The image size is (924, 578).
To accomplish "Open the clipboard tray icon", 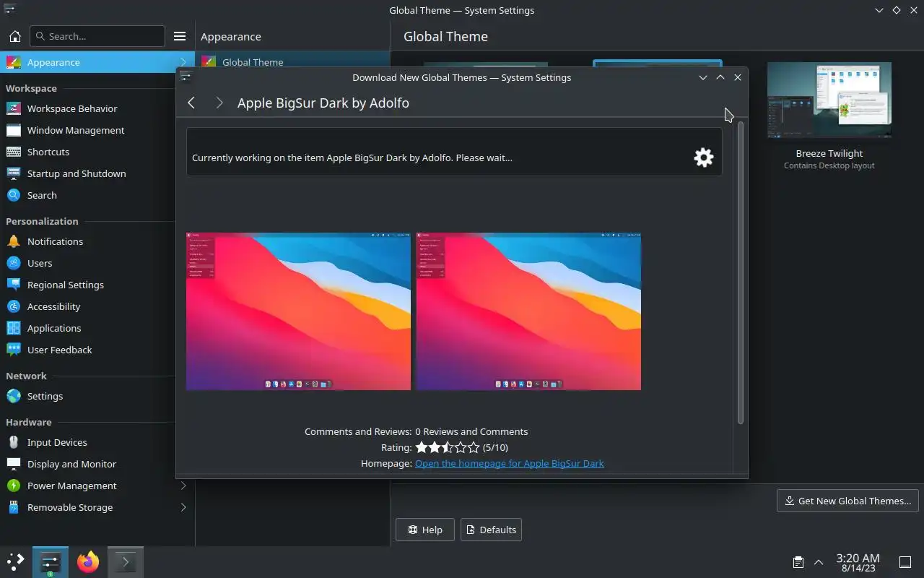I will click(798, 562).
